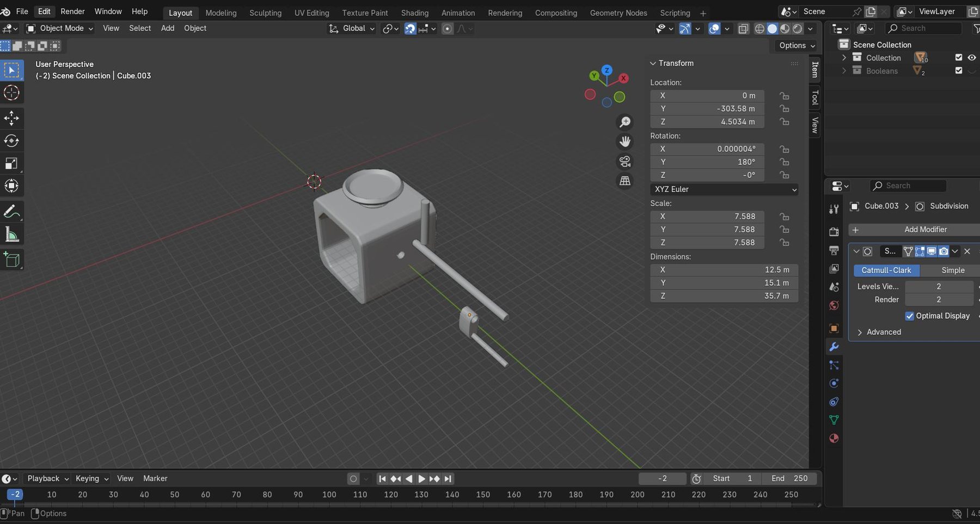The height and width of the screenshot is (524, 980).
Task: Open the Scene properties tab icon
Action: pos(834,287)
